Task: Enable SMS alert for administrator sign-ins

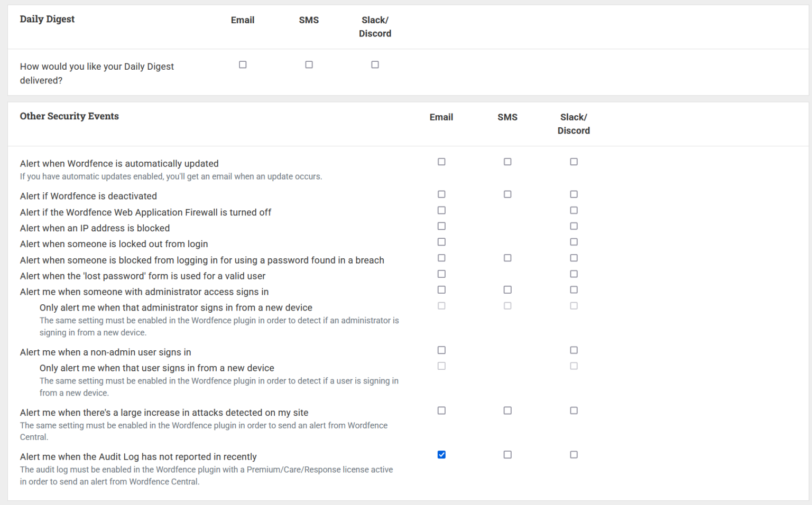Action: pos(508,289)
